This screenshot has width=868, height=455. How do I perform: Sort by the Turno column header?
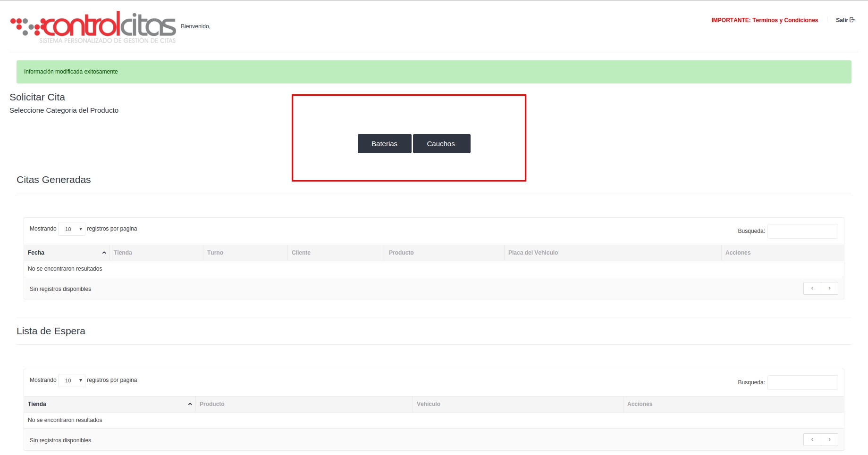click(245, 253)
